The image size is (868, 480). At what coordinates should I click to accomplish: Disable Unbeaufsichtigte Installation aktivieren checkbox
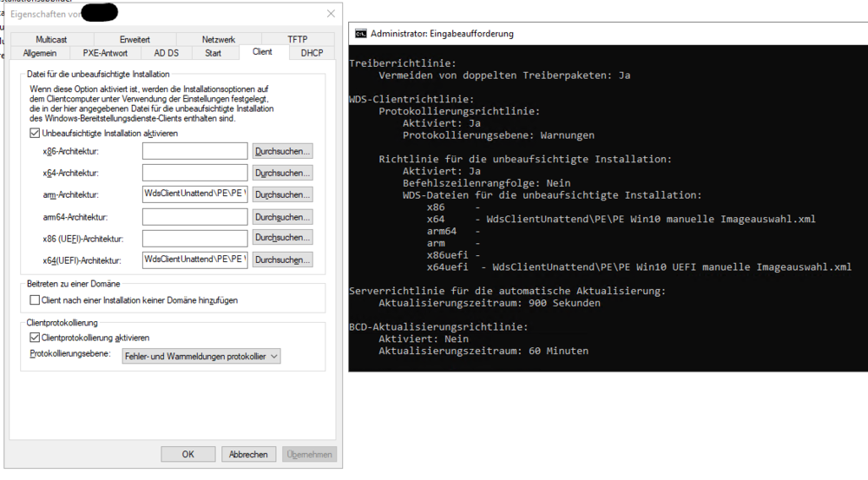point(35,133)
